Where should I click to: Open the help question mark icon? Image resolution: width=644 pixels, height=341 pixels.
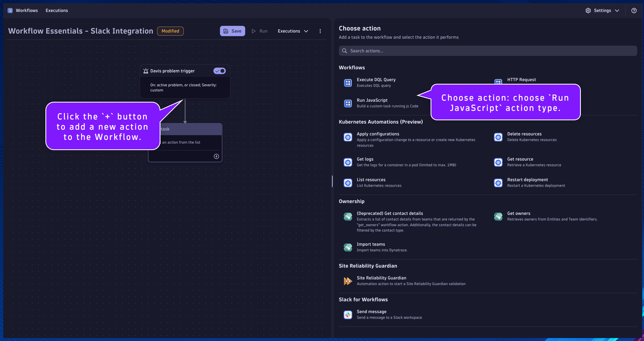(x=634, y=10)
